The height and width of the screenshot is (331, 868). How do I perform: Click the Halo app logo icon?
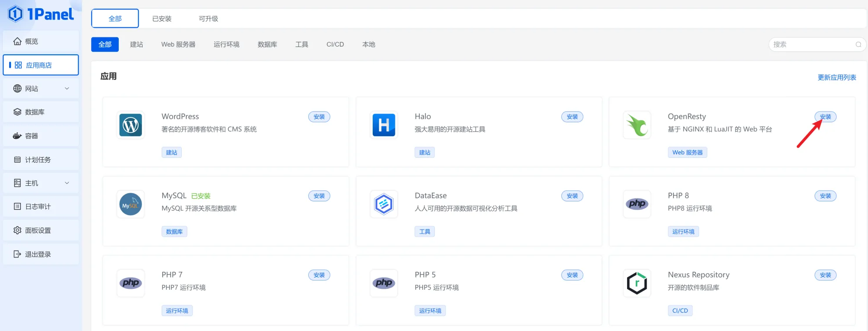pyautogui.click(x=384, y=125)
